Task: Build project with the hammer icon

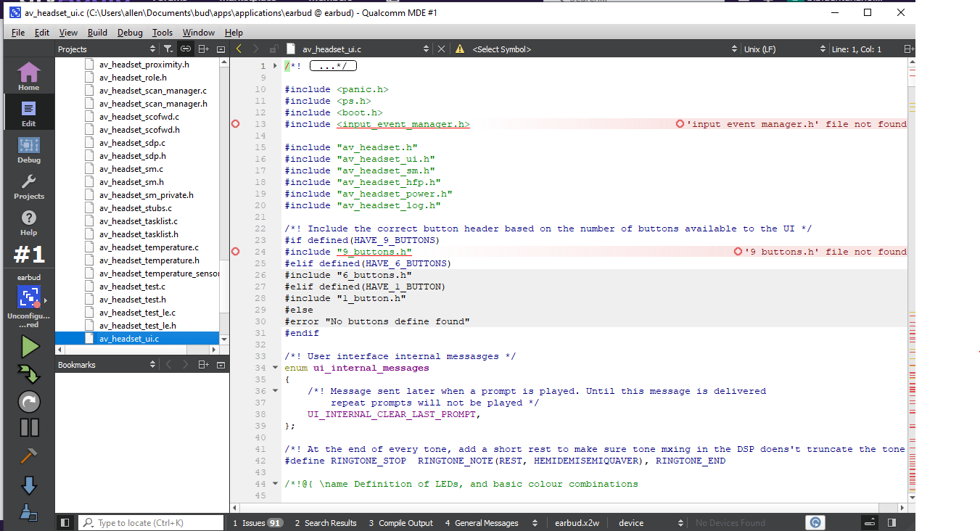Action: click(29, 456)
